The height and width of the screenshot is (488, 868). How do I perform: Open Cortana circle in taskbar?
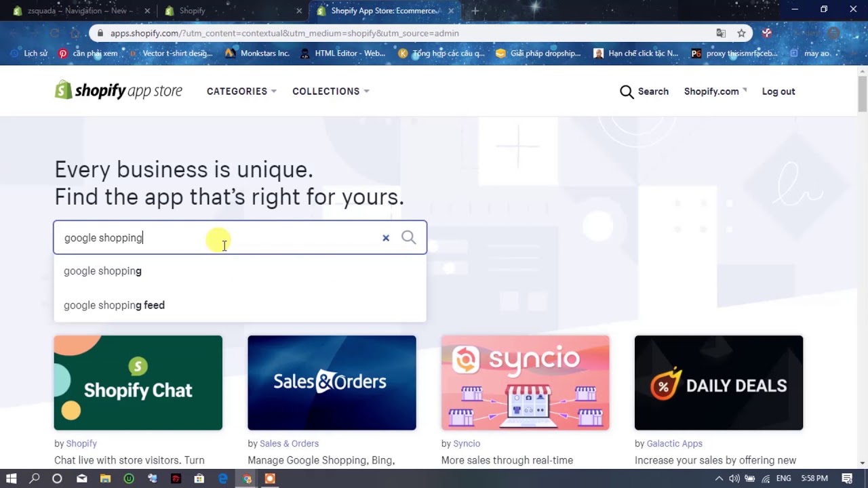tap(57, 479)
